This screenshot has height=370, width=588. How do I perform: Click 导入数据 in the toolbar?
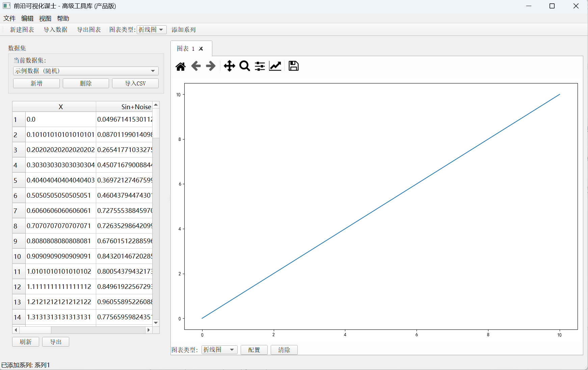[x=56, y=30]
